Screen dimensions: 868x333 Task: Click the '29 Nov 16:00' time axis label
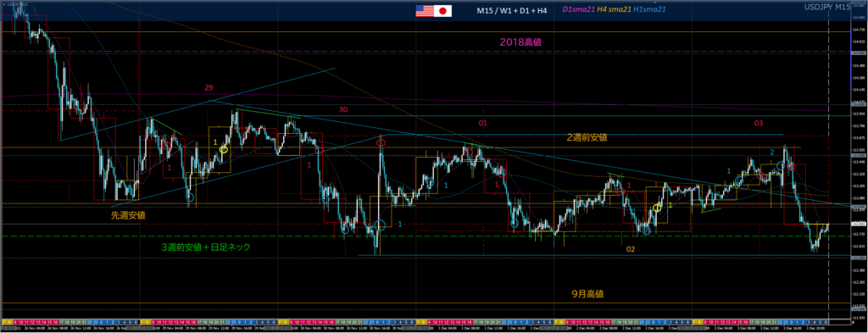pos(242,328)
